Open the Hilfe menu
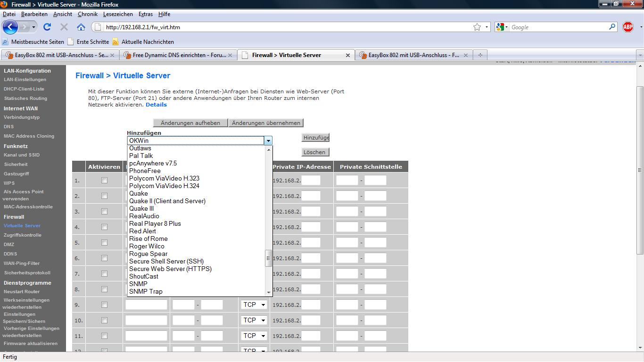Viewport: 644px width, 362px height. (164, 14)
